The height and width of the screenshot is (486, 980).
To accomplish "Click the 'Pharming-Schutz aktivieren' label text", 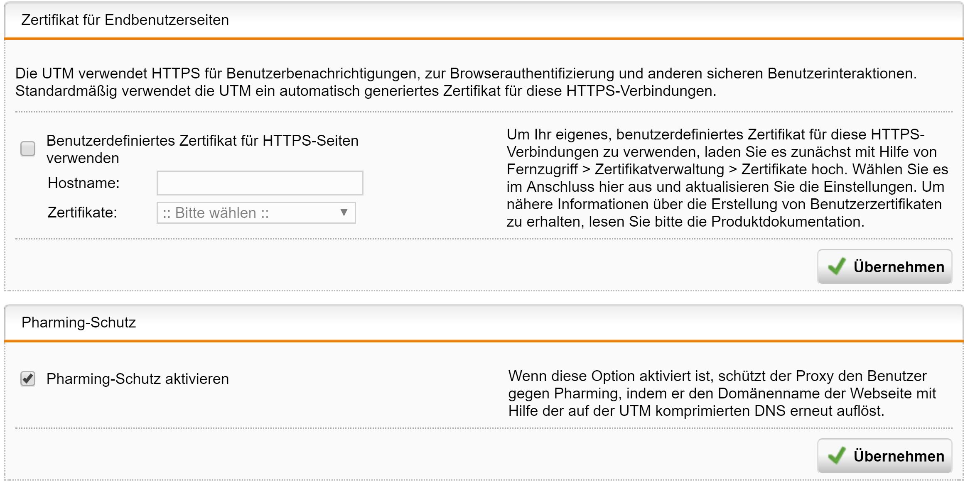I will 138,379.
